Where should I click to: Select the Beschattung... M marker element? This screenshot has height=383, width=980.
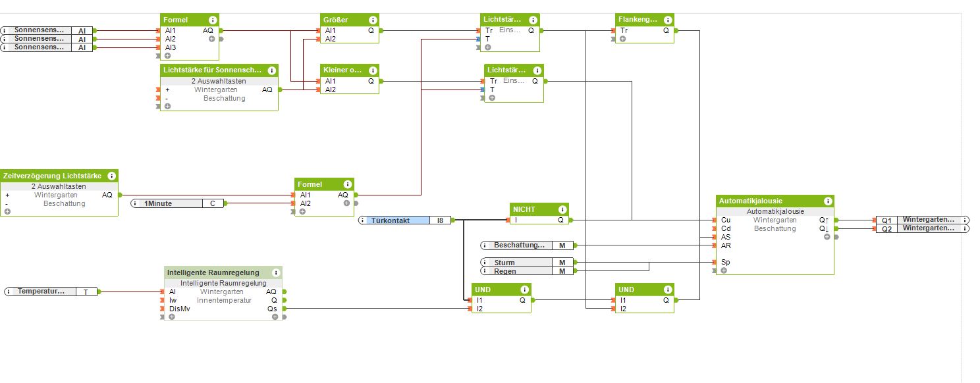pyautogui.click(x=527, y=245)
